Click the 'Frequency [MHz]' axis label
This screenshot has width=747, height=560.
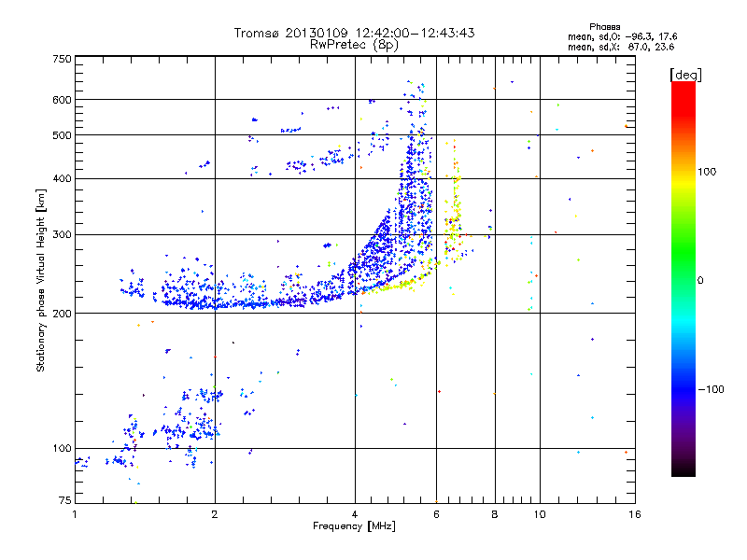pos(354,526)
